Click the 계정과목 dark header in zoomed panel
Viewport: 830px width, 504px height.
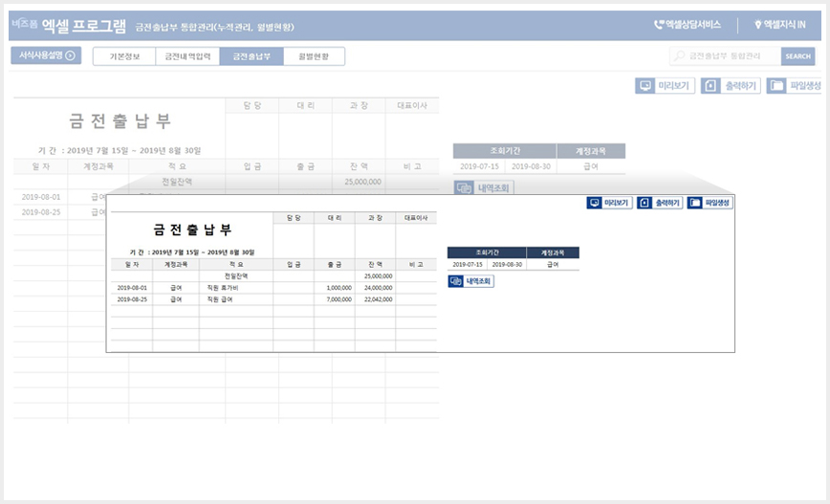(553, 253)
